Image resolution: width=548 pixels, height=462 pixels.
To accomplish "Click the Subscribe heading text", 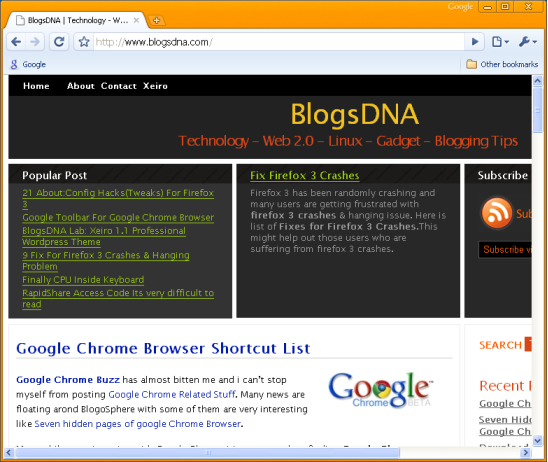I will (503, 175).
